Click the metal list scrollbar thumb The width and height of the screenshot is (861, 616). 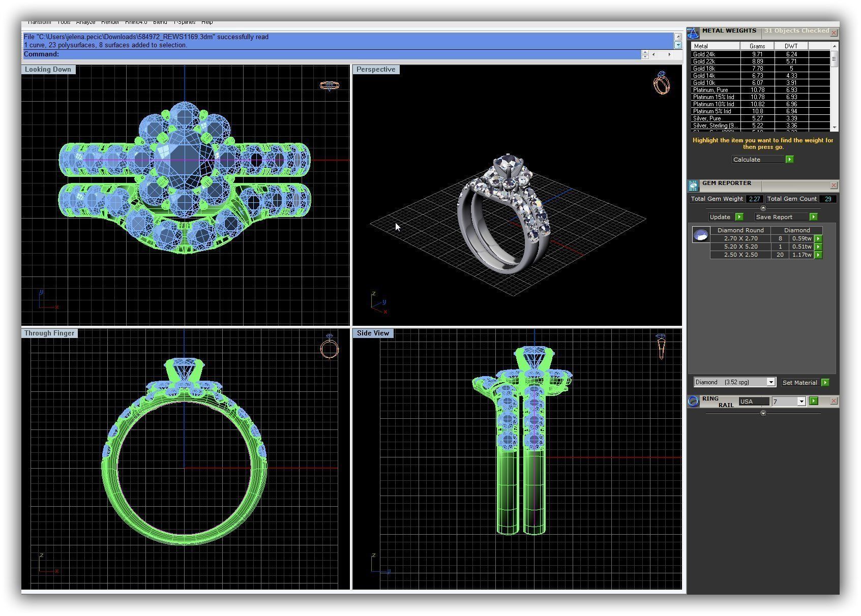[834, 59]
